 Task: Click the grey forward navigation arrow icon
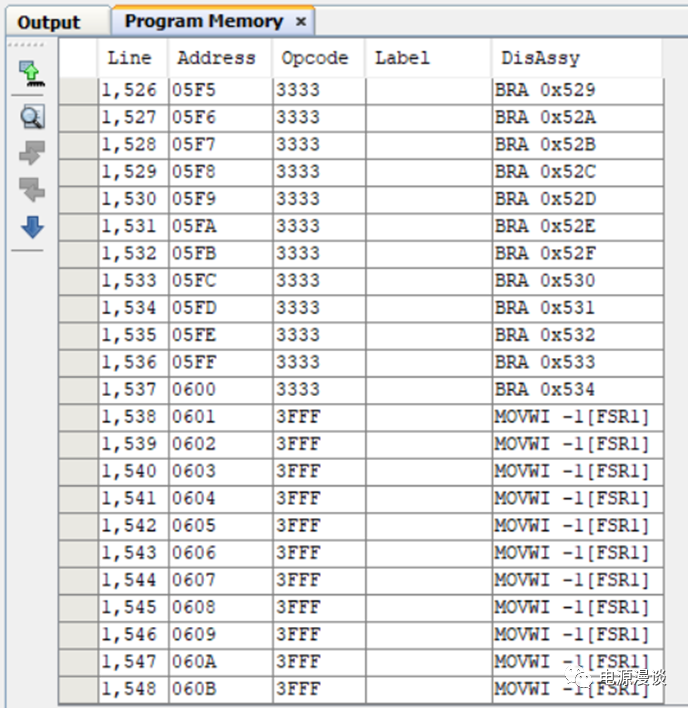click(32, 153)
